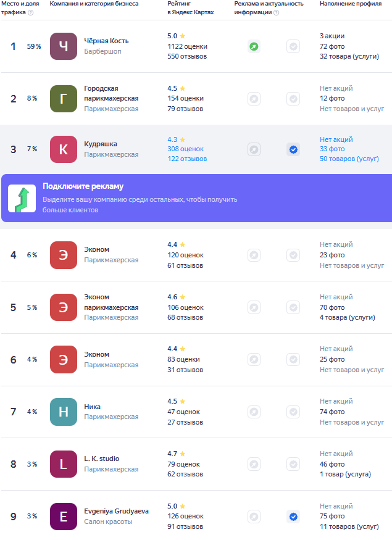Click the Ника teal avatar
The height and width of the screenshot is (540, 392).
(64, 412)
